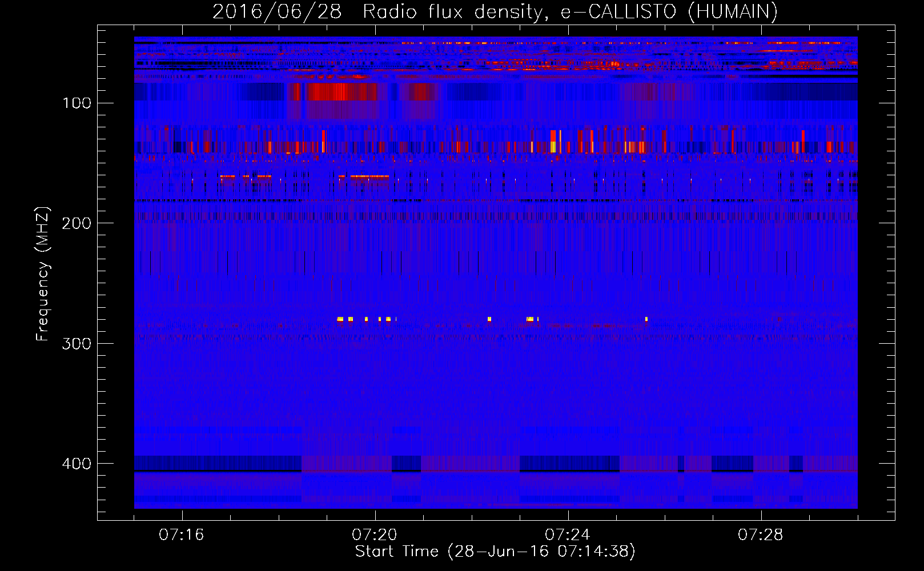Click the '07:20' time tick label

[x=375, y=535]
